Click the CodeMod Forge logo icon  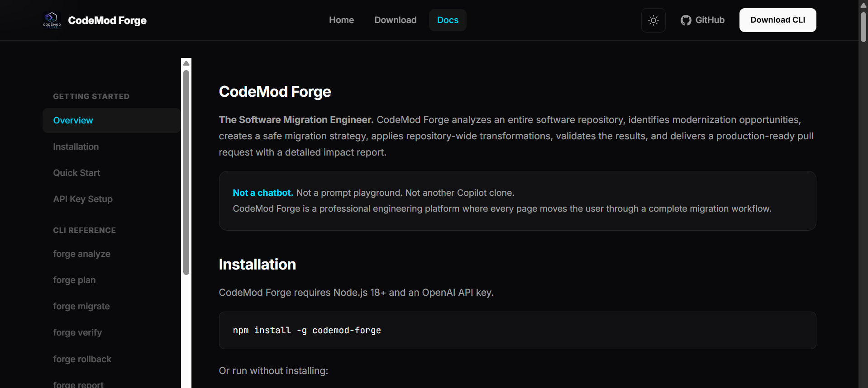click(x=52, y=20)
